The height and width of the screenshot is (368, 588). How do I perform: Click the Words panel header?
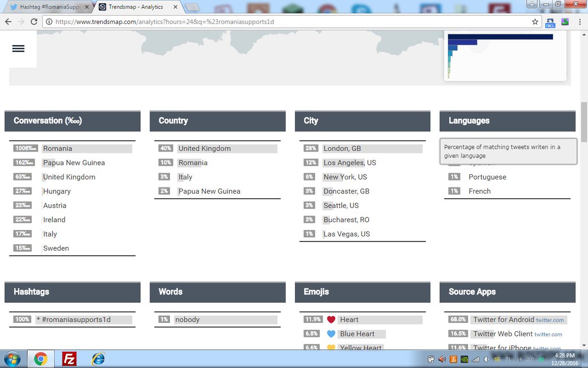tap(218, 292)
